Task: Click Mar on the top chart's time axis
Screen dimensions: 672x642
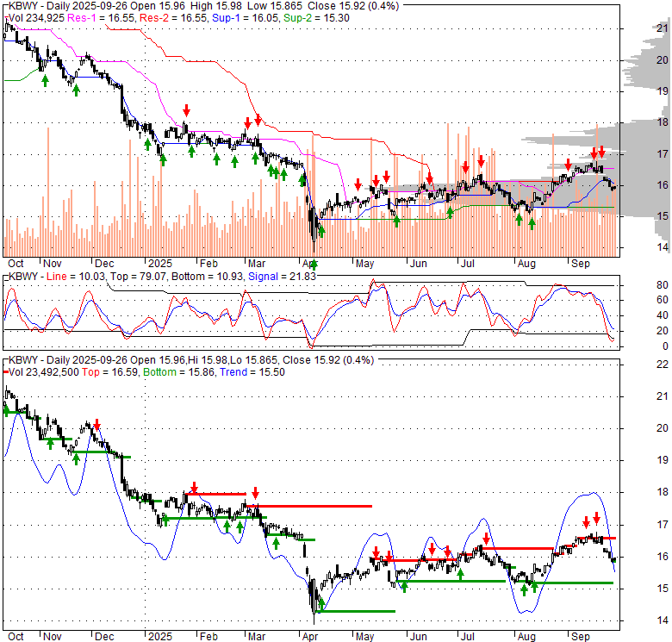Action: [257, 264]
